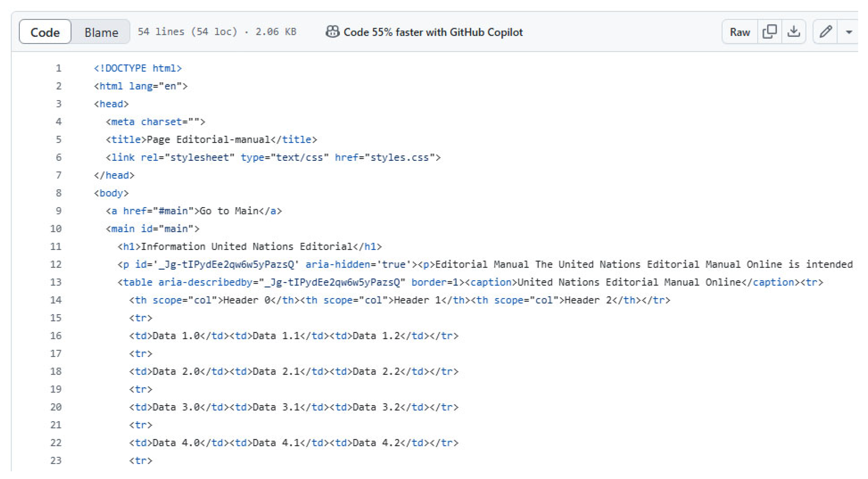The image size is (868, 479).
Task: Click line number 12
Action: [56, 264]
